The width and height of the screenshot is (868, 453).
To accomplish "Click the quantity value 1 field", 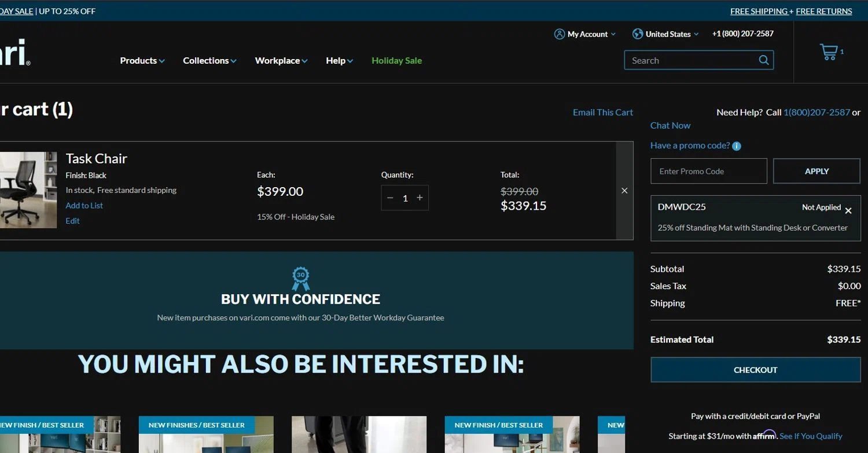I will click(405, 198).
